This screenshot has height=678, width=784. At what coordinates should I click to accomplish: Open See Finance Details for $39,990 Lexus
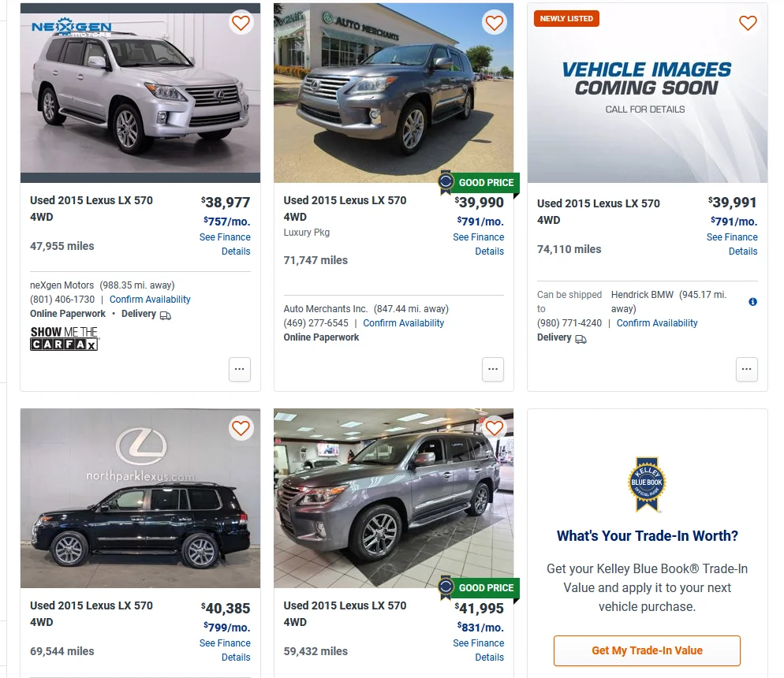(478, 244)
